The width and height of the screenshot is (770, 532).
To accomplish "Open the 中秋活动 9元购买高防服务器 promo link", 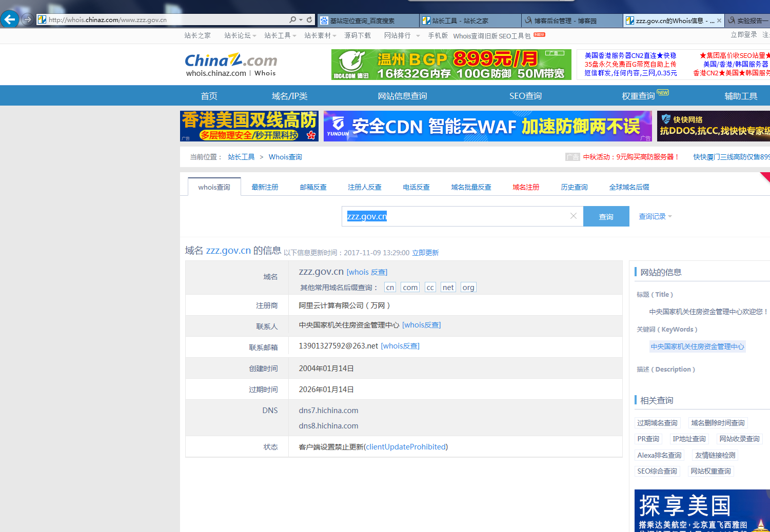I will click(x=631, y=157).
